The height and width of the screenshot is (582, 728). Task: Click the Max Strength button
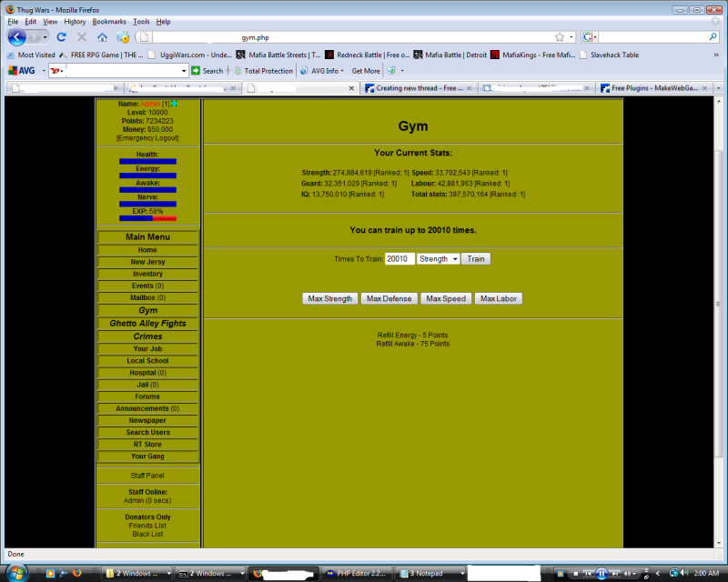click(329, 298)
